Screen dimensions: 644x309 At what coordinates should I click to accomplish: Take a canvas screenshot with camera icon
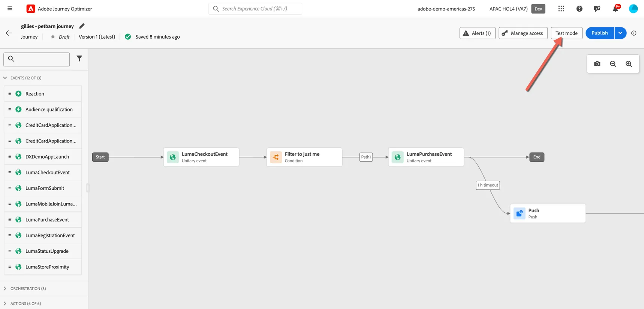(x=597, y=64)
